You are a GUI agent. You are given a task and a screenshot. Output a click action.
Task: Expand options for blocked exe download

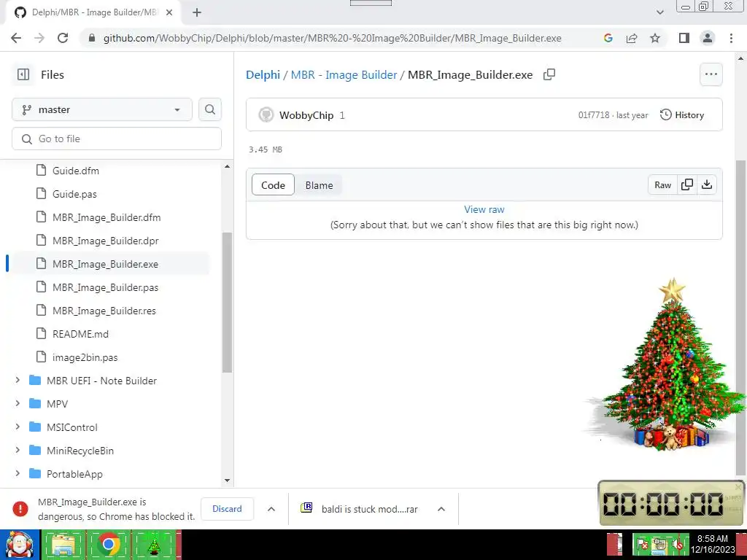[271, 509]
